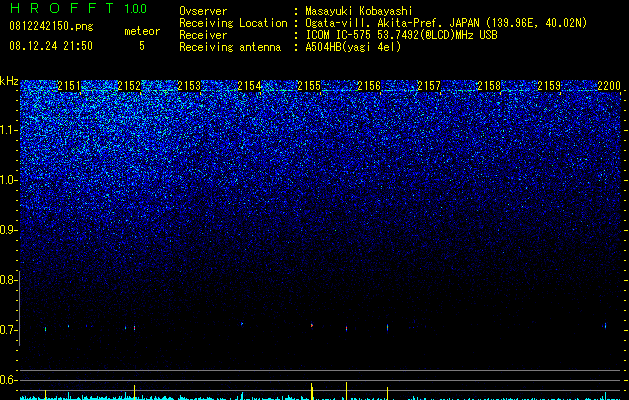The image size is (629, 400).
Task: Click the HROFFT title text
Action: click(x=62, y=8)
